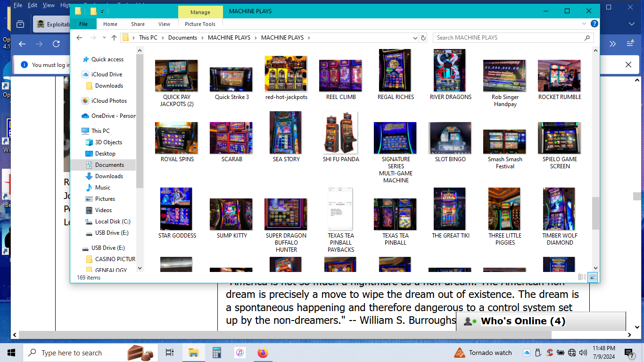Screen dimensions: 644x362
Task: Click the Up arrow navigation button
Action: 114,38
